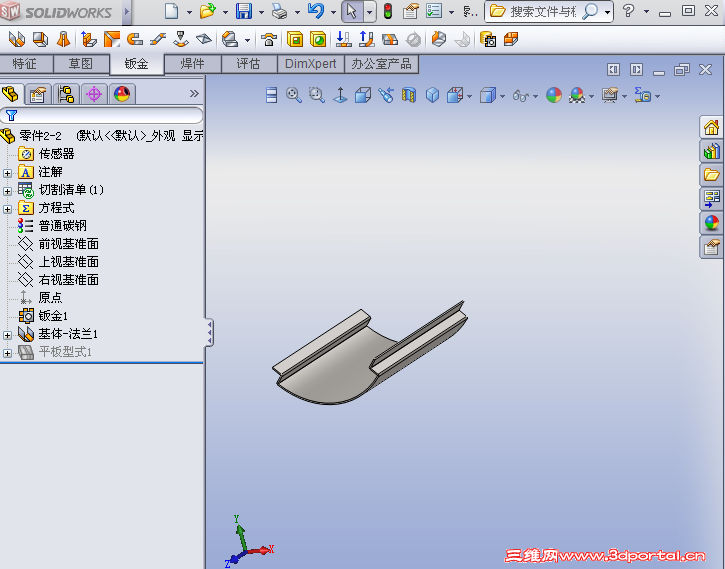This screenshot has width=725, height=569.
Task: Click the Edge Flange tool icon
Action: [x=89, y=40]
